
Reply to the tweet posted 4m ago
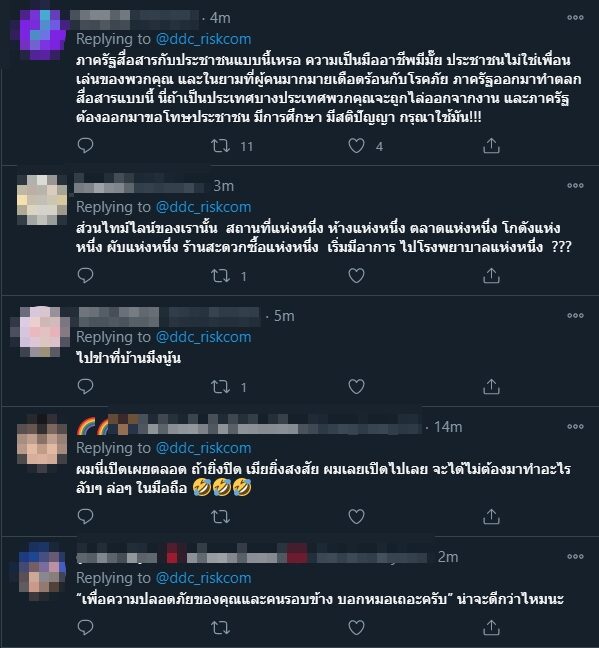point(86,145)
